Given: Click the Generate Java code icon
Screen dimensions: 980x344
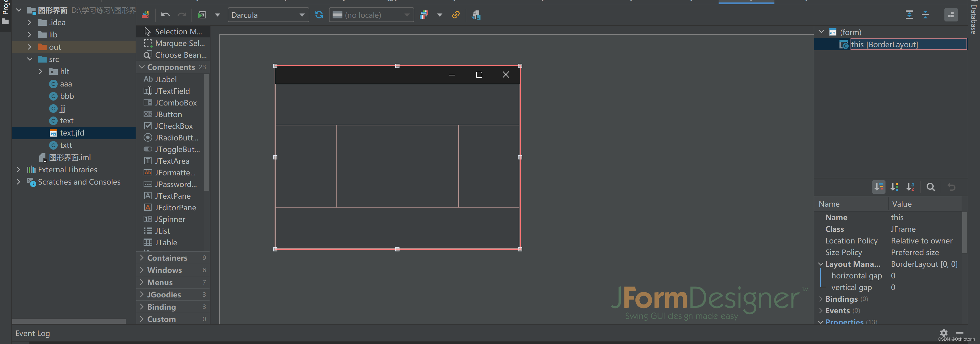Looking at the screenshot, I should (476, 15).
